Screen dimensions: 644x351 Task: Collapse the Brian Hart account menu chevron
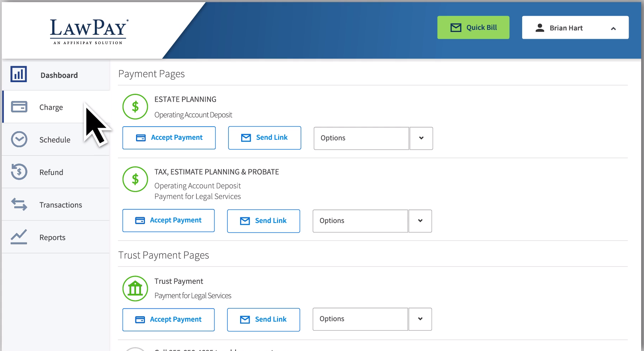[613, 28]
